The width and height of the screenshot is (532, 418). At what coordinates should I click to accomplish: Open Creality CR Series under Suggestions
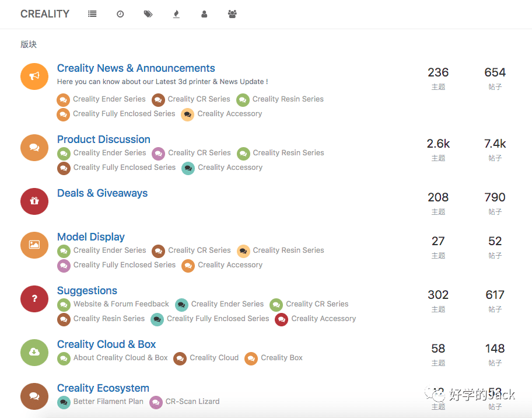(x=317, y=304)
